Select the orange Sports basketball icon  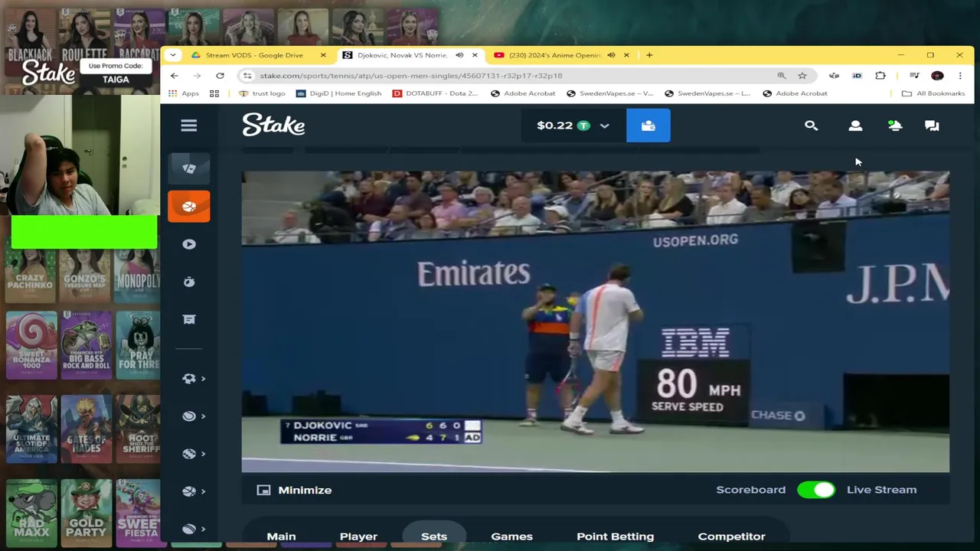[x=189, y=207]
